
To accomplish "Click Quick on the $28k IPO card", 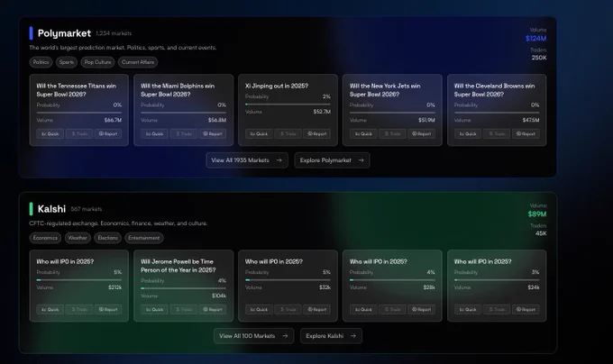I will point(363,309).
